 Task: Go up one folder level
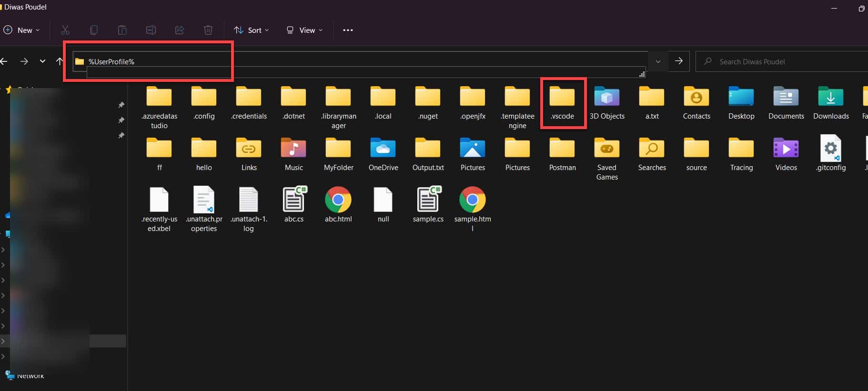(59, 61)
